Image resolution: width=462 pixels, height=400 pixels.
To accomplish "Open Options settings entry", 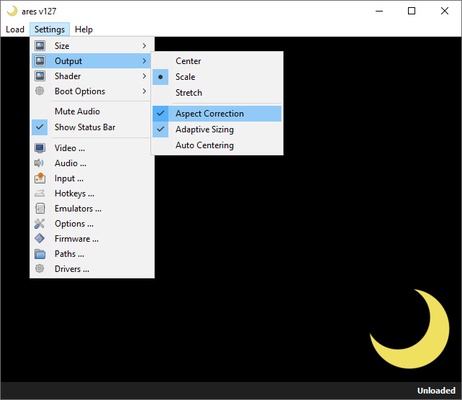I will coord(91,224).
